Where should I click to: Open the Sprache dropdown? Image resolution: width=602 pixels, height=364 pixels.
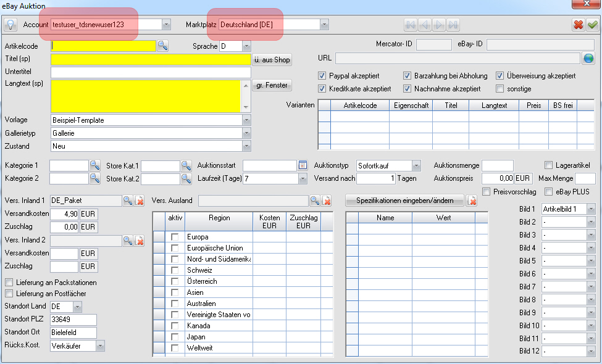(246, 46)
